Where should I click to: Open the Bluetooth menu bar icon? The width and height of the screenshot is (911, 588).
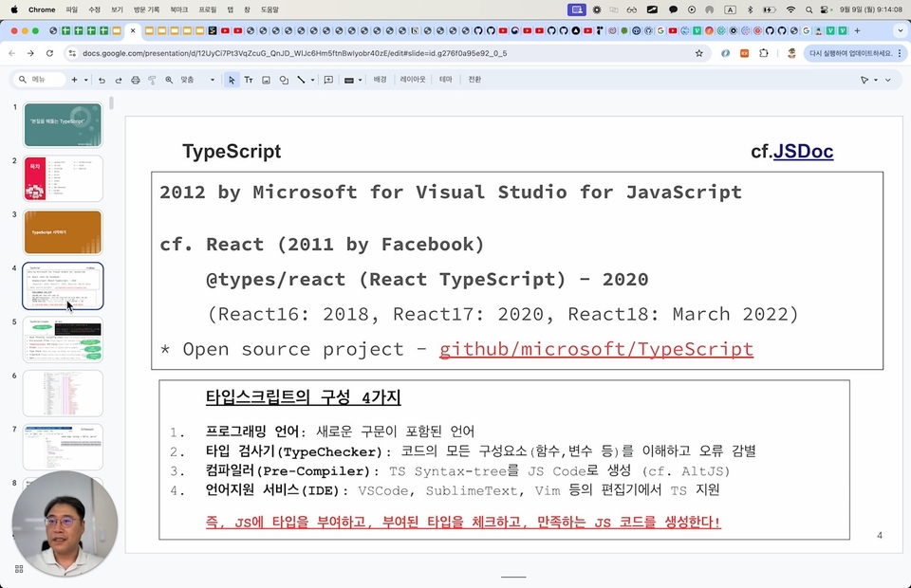pyautogui.click(x=750, y=9)
